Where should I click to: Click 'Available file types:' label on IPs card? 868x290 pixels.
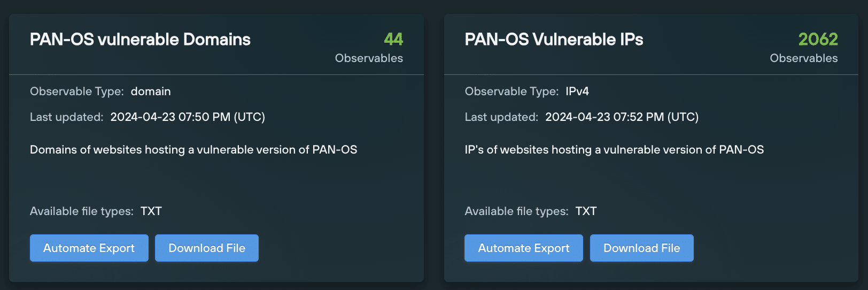(x=516, y=211)
